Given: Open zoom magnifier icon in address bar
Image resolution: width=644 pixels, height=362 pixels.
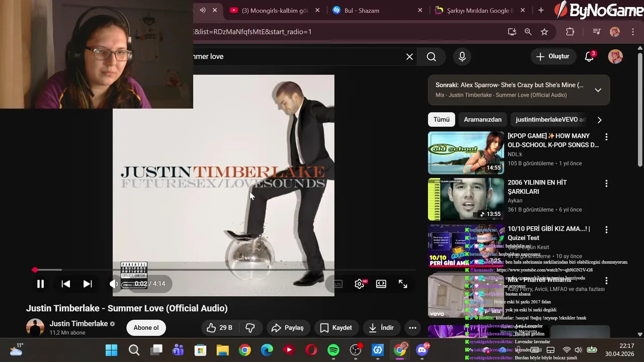Looking at the screenshot, I should pyautogui.click(x=528, y=32).
